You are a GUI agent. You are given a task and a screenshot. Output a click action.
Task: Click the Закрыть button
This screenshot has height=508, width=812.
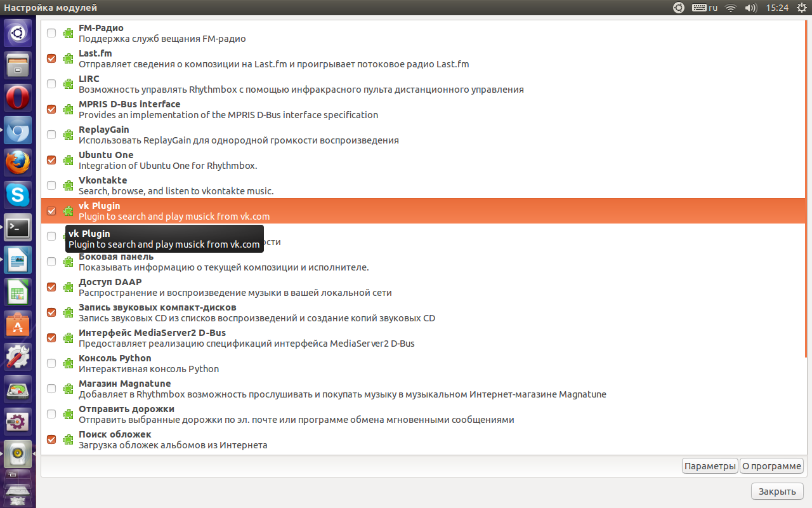click(777, 491)
